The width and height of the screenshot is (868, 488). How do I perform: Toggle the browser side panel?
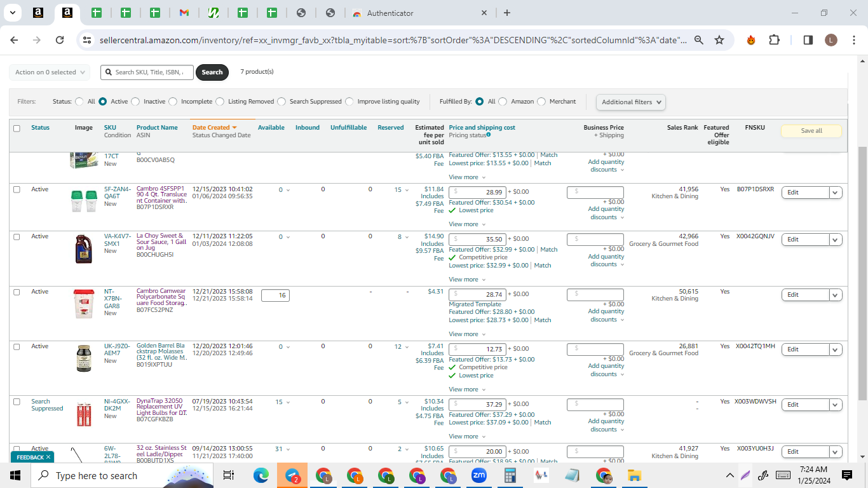tap(808, 40)
